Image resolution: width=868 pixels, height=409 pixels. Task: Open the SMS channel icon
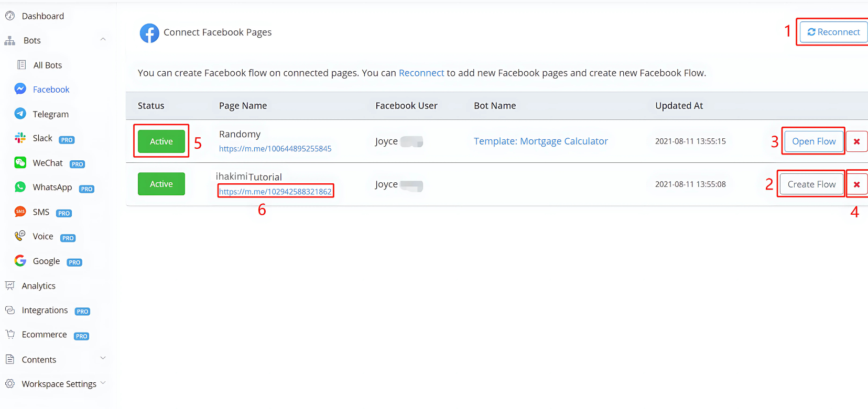pyautogui.click(x=20, y=212)
